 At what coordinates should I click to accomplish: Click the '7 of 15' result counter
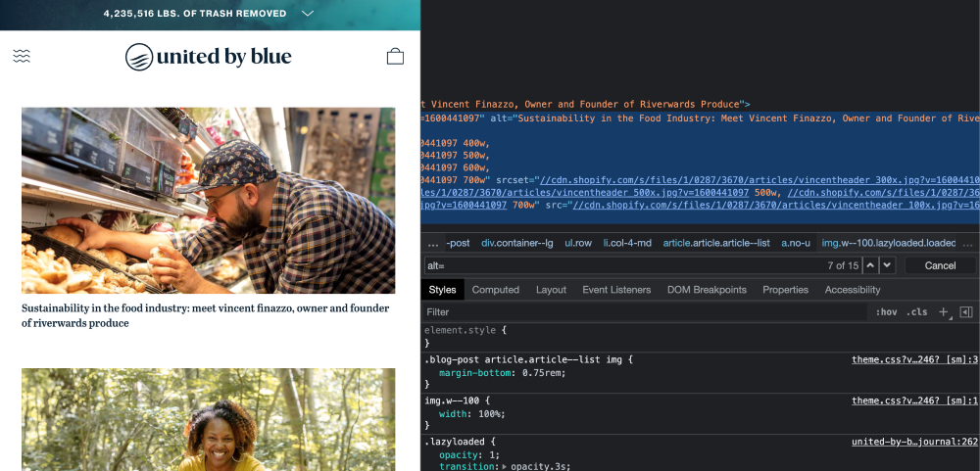(x=843, y=265)
